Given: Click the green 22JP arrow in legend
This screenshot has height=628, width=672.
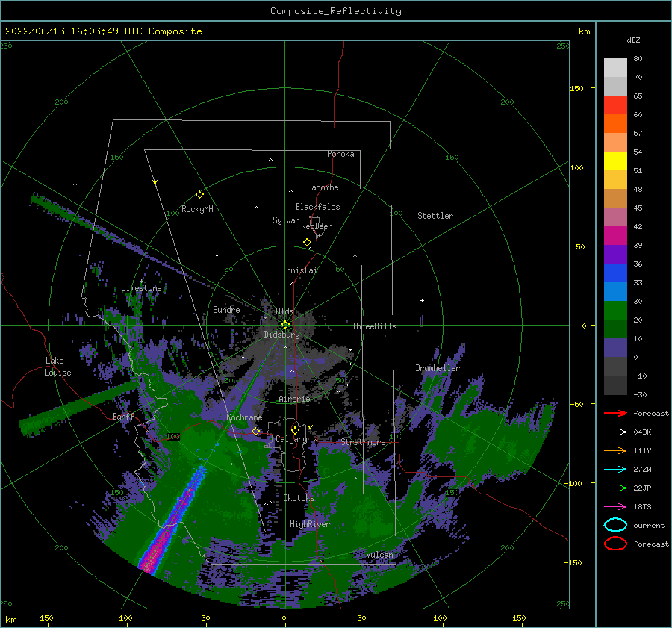Looking at the screenshot, I should pos(615,488).
